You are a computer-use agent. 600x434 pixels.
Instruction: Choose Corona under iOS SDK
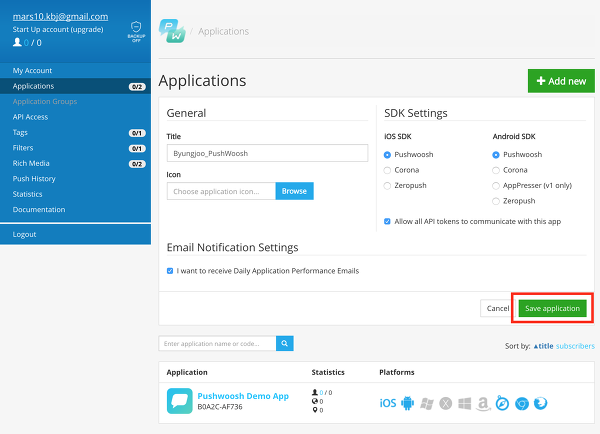click(x=387, y=170)
